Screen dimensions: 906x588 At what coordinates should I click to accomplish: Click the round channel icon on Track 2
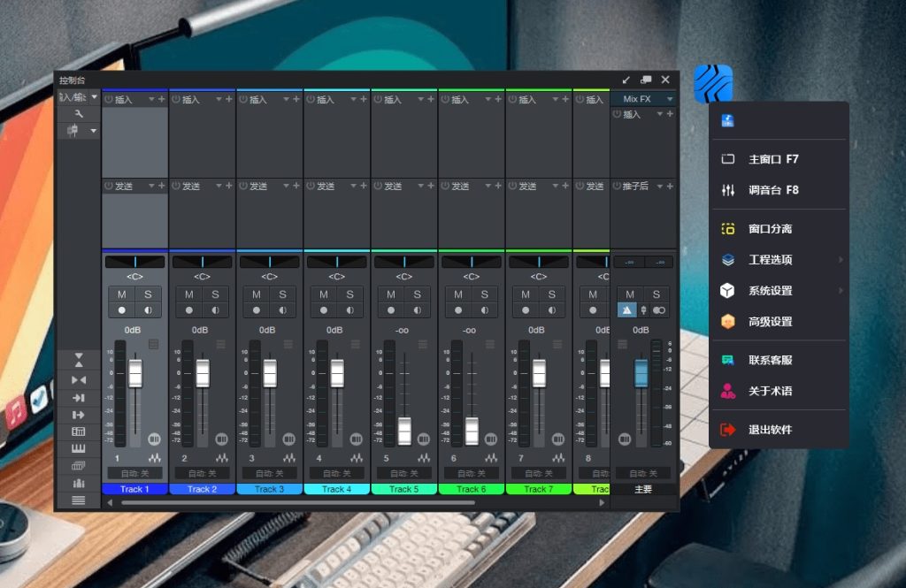221,439
